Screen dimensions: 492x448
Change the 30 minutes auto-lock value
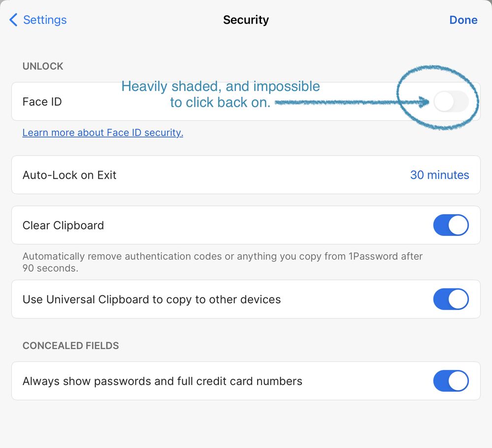tap(439, 175)
